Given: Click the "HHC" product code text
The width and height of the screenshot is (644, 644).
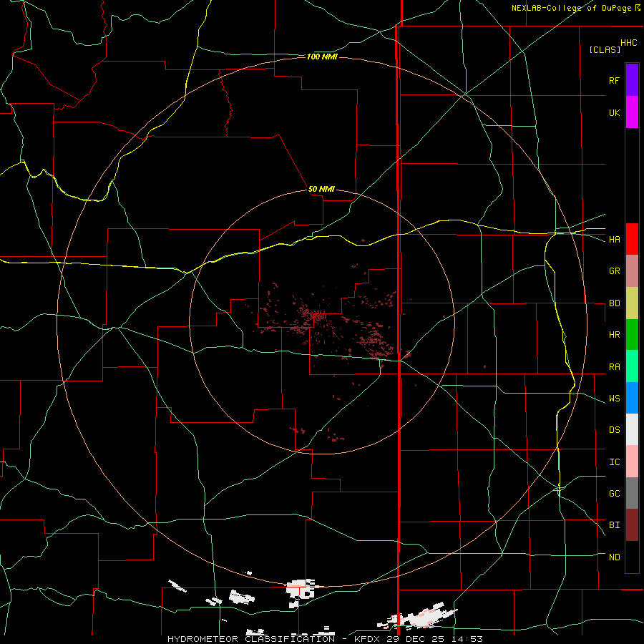Looking at the screenshot, I should click(x=629, y=43).
